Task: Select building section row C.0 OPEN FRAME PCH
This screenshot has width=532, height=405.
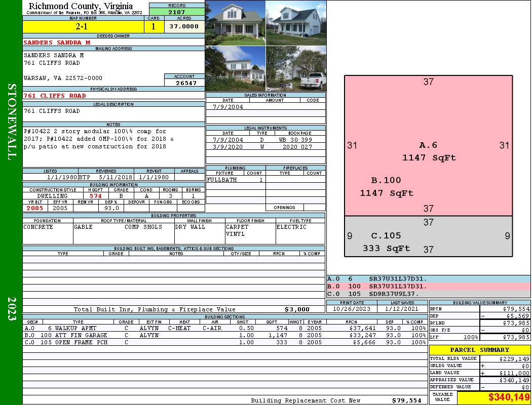Action: (225, 342)
